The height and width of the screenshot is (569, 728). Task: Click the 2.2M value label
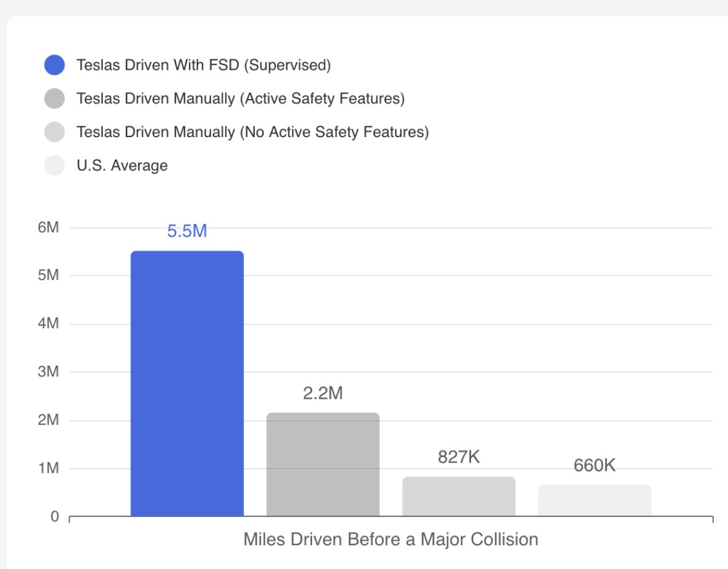323,393
